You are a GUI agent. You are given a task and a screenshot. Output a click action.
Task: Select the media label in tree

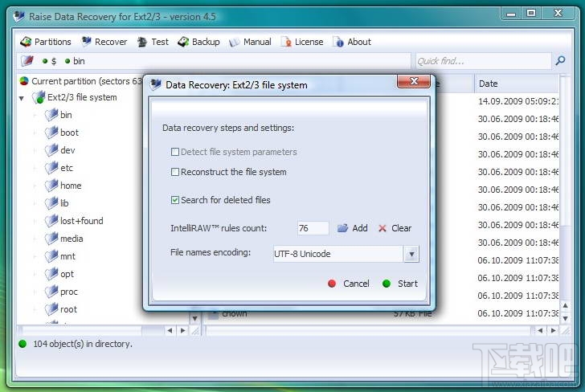click(72, 239)
